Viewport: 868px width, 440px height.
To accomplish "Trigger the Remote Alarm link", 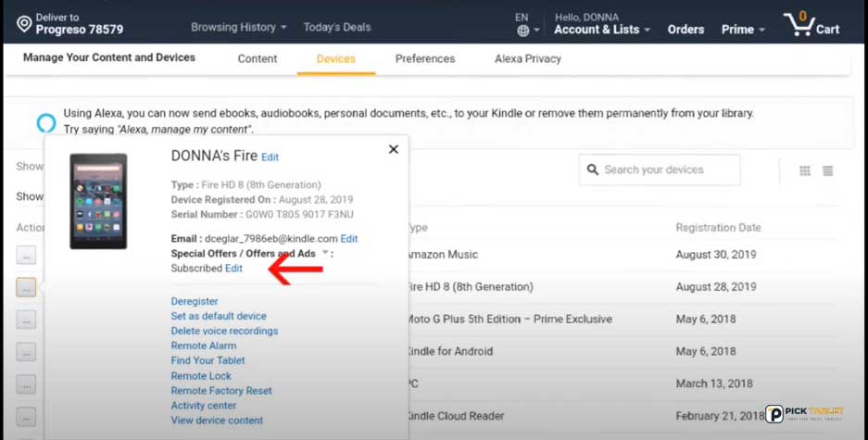I will coord(203,346).
